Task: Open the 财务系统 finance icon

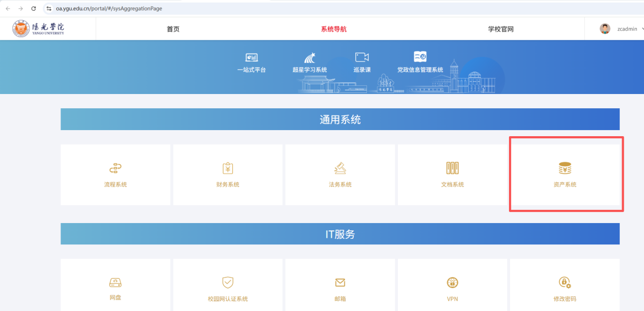Action: (x=228, y=168)
